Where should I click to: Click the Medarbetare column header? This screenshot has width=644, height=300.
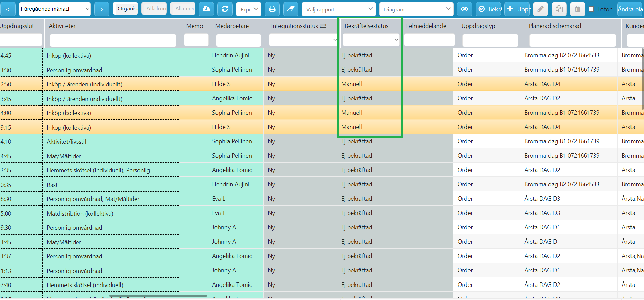[x=232, y=26]
